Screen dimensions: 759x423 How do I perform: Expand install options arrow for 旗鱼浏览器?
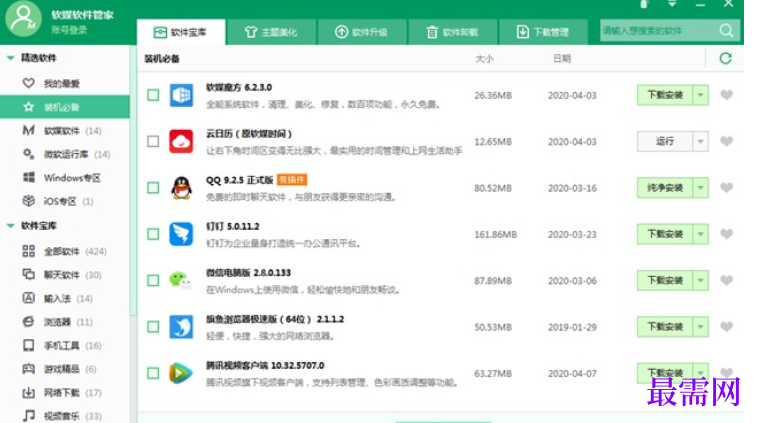pos(701,327)
